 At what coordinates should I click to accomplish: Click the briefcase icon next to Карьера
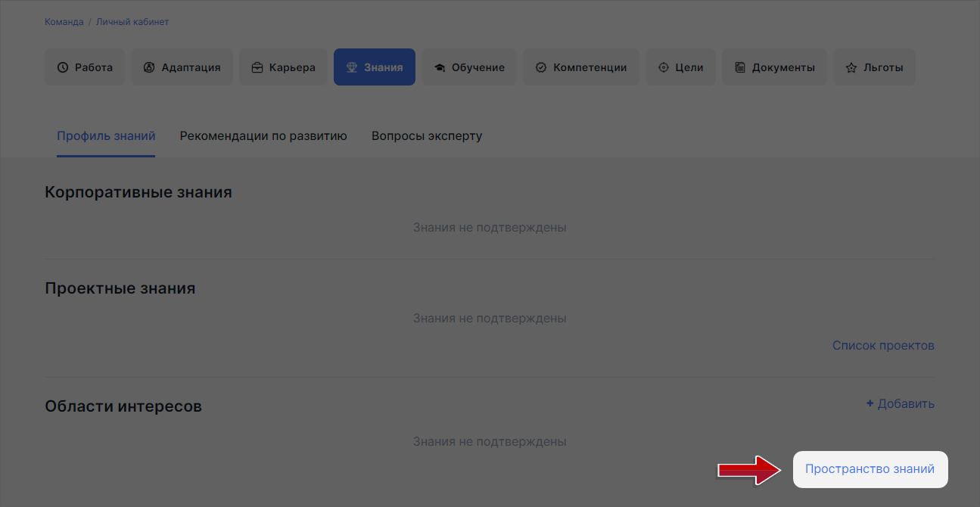click(257, 67)
